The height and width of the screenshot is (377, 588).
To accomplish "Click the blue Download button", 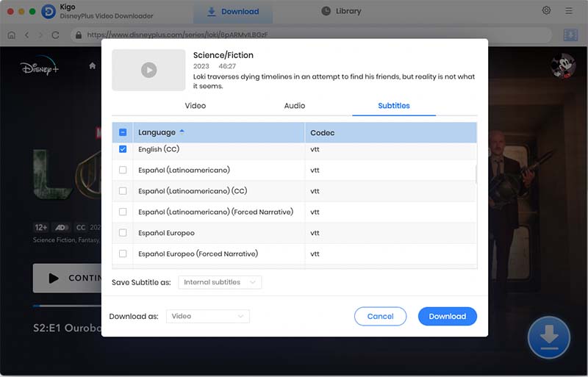I will click(448, 316).
